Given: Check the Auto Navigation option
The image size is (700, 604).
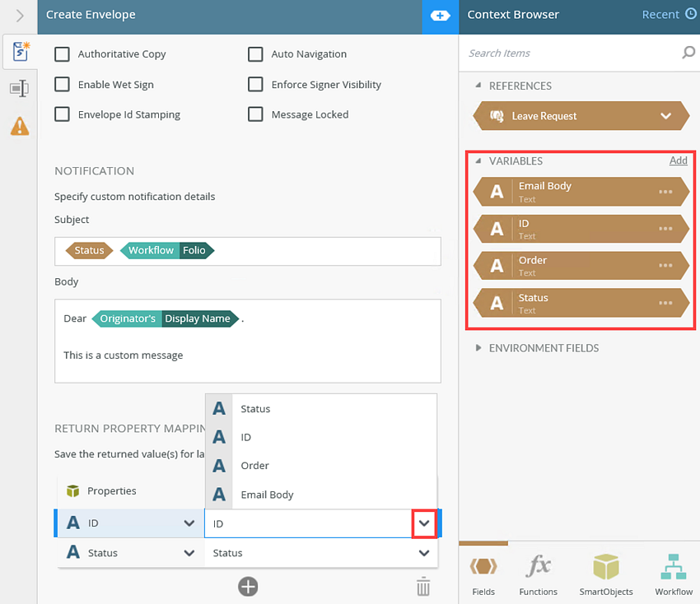Looking at the screenshot, I should pyautogui.click(x=255, y=54).
